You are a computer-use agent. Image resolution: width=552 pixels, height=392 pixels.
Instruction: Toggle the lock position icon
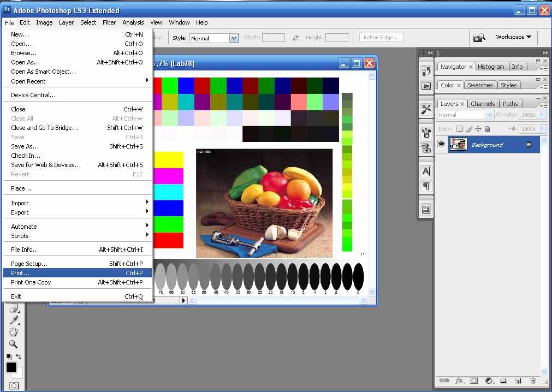coord(478,129)
